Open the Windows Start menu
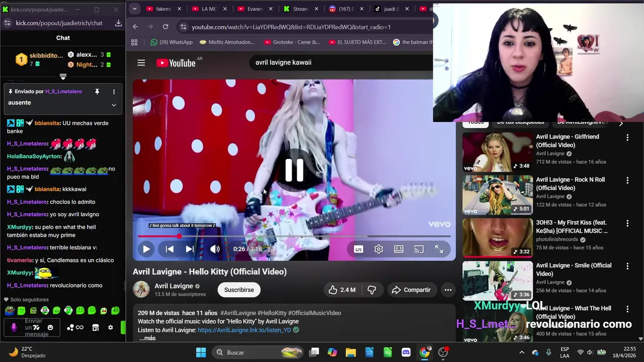Image resolution: width=644 pixels, height=362 pixels. [201, 352]
